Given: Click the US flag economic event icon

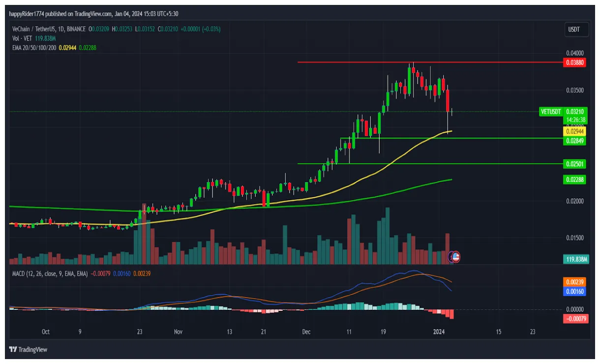Looking at the screenshot, I should 456,257.
